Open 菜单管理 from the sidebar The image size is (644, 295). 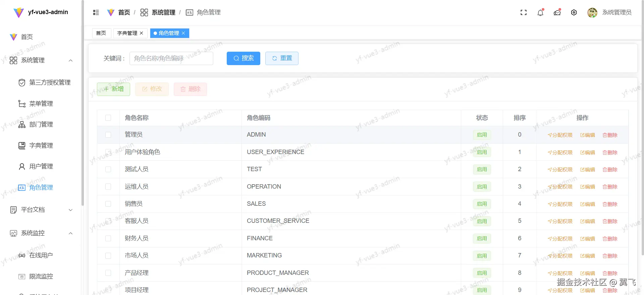tap(41, 104)
